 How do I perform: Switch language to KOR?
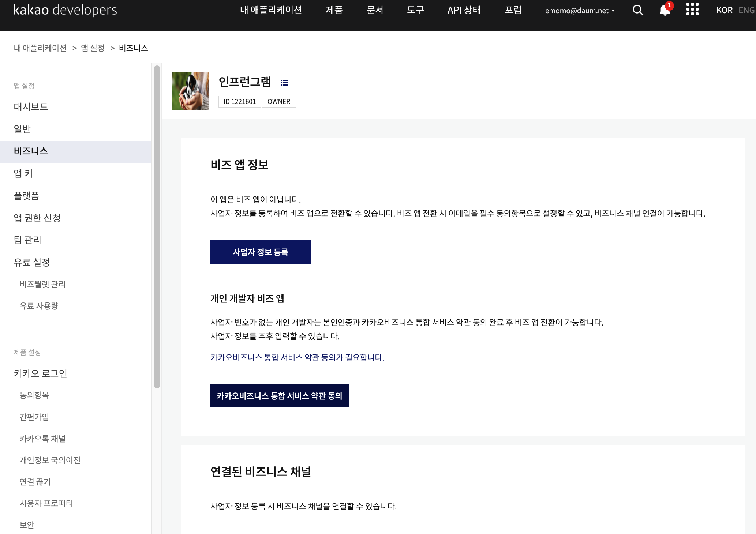(x=724, y=10)
